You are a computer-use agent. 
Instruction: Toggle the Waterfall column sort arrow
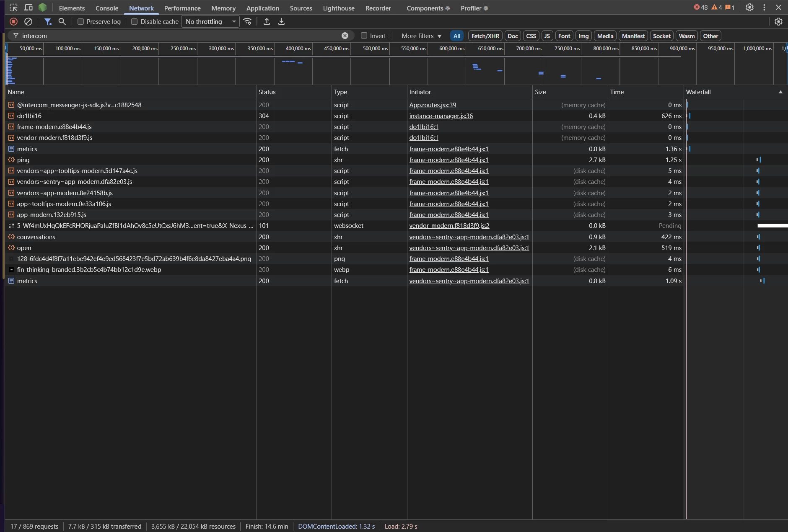pyautogui.click(x=780, y=92)
